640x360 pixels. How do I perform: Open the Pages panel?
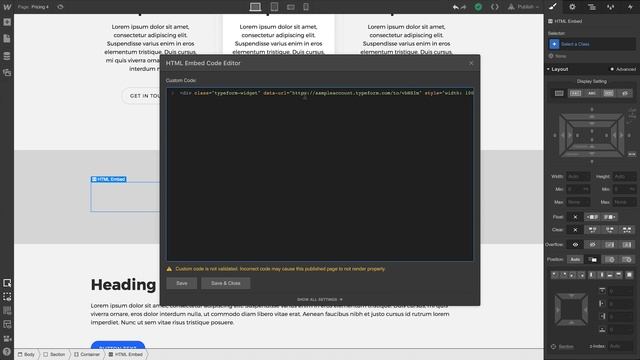pyautogui.click(x=7, y=39)
